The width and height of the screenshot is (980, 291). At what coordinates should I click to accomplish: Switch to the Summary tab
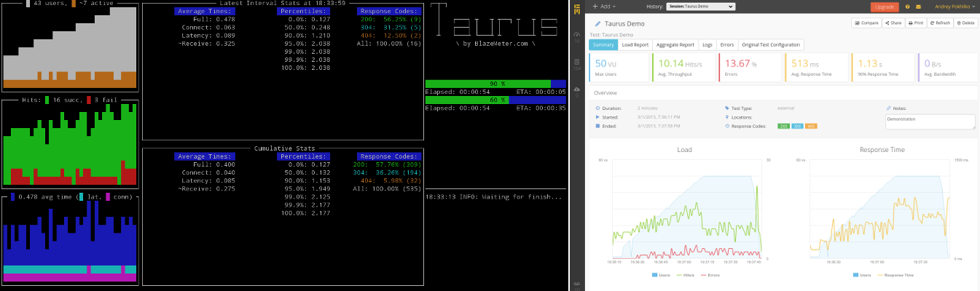[x=603, y=44]
